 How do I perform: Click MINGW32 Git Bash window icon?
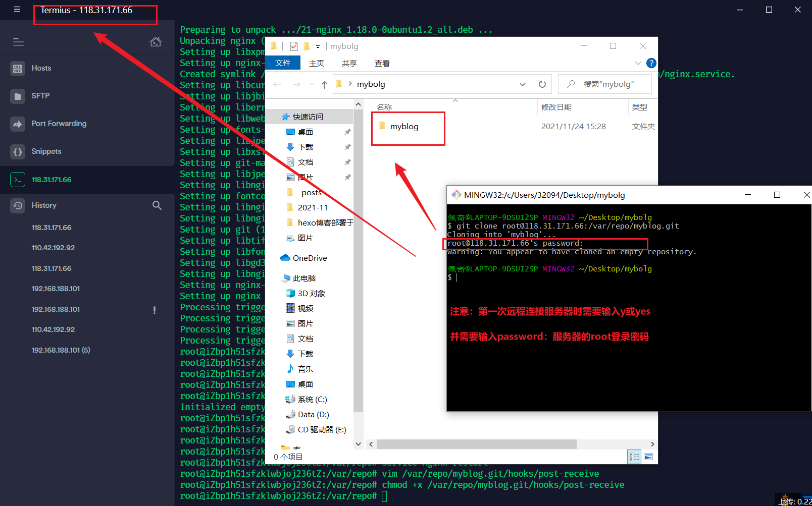456,195
